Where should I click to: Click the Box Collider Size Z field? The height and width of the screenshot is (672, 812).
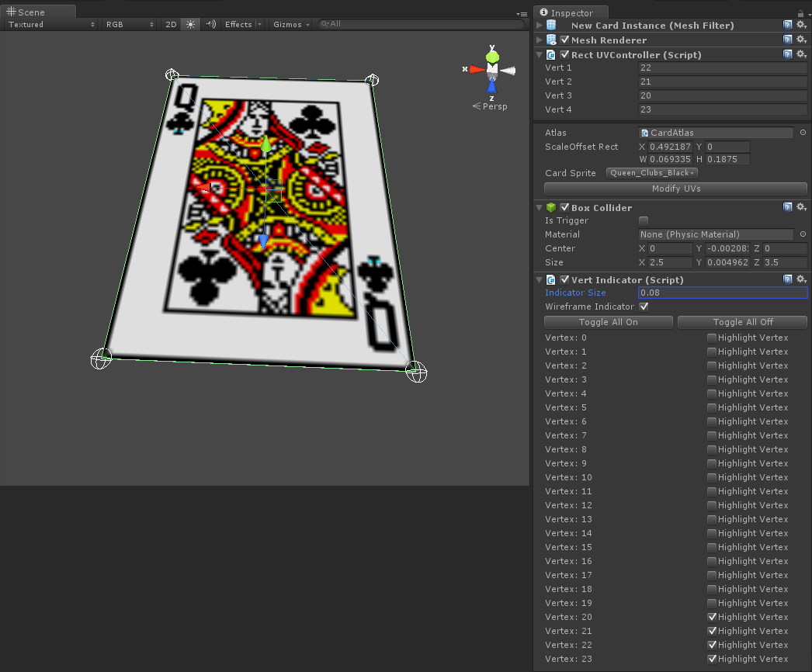coord(785,262)
